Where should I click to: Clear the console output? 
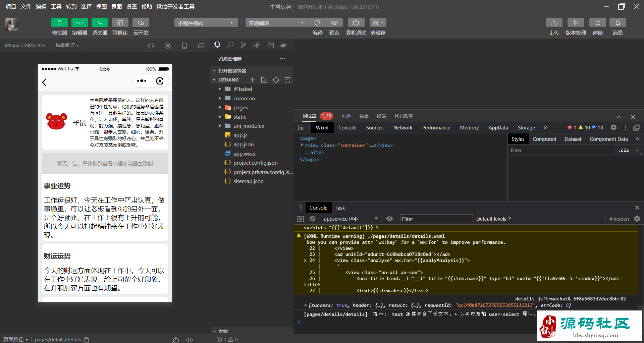313,219
